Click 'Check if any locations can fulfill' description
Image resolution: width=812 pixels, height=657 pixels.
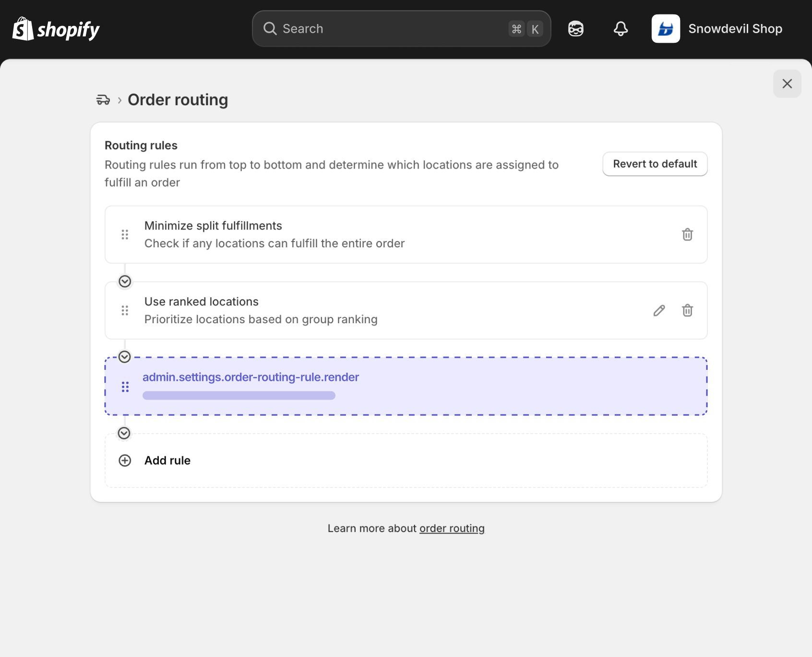pyautogui.click(x=275, y=243)
